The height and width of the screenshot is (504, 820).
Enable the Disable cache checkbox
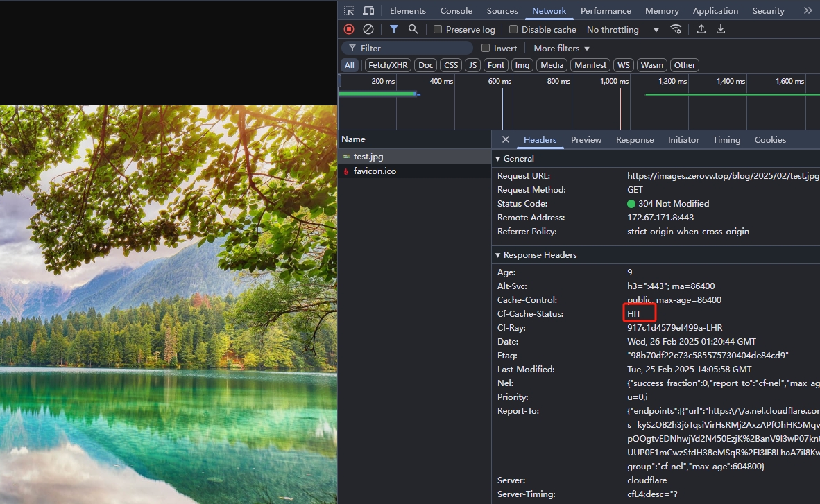513,29
